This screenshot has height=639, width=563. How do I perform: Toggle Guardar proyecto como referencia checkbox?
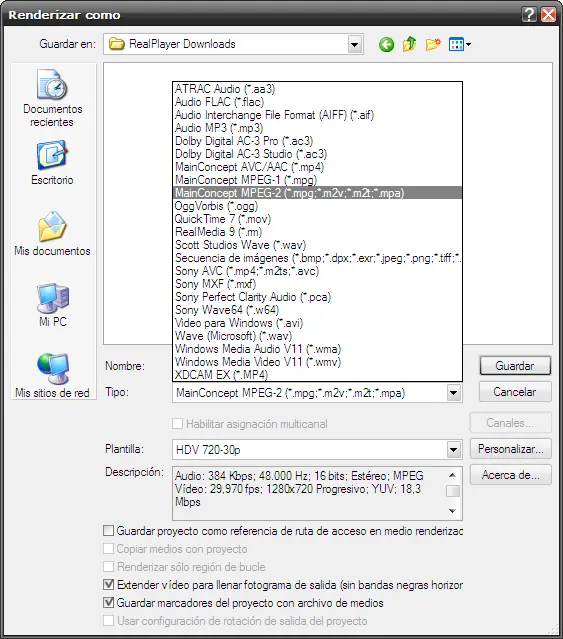click(108, 531)
